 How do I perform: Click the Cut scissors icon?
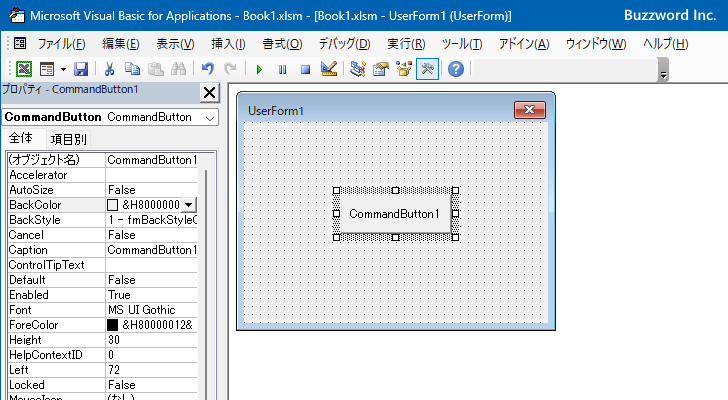click(x=109, y=69)
